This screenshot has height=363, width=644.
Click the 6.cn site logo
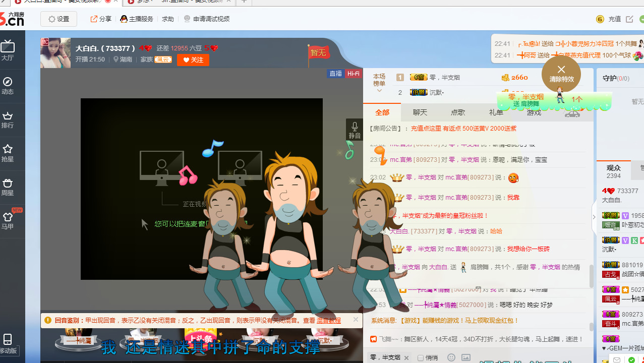tap(12, 19)
